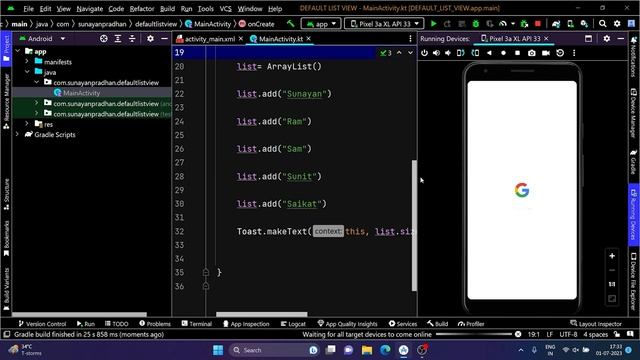The width and height of the screenshot is (640, 360).
Task: Toggle Notifications tool window stripe
Action: click(x=633, y=56)
